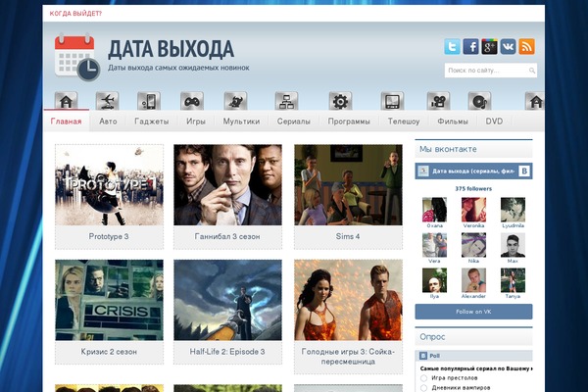Click the Half-Life 2 thumbnail image
Screen dimensions: 588x392
[x=227, y=300]
